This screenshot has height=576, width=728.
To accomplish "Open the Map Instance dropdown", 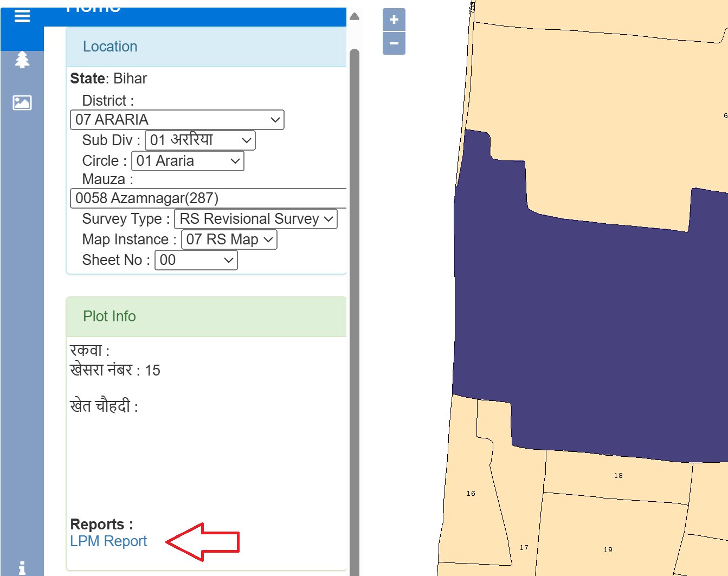I will click(229, 240).
